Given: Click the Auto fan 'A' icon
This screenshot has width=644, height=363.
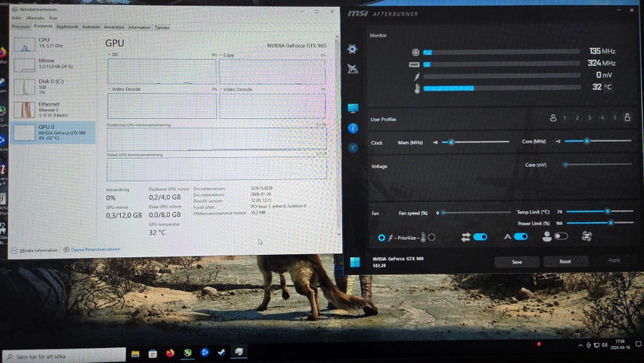Looking at the screenshot, I should (x=507, y=237).
